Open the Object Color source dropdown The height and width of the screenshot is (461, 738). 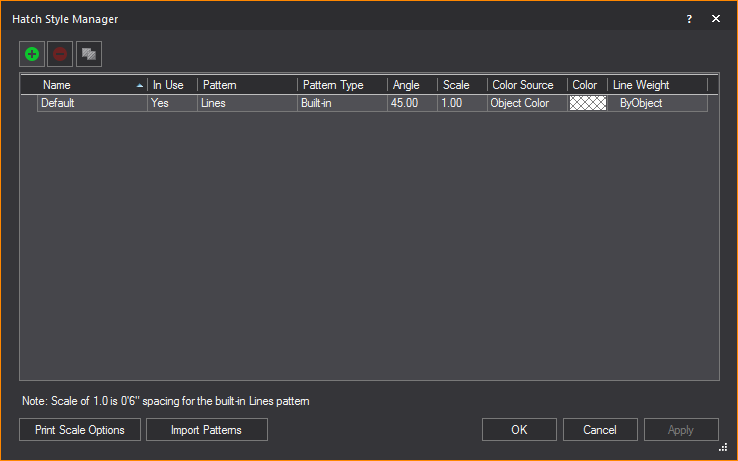[x=526, y=103]
